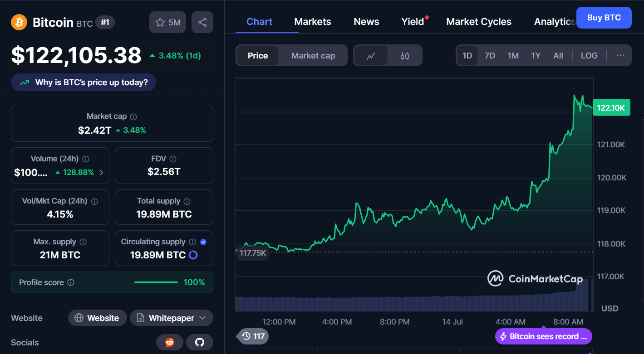This screenshot has height=354, width=644.
Task: Switch chart to Price view
Action: (258, 56)
